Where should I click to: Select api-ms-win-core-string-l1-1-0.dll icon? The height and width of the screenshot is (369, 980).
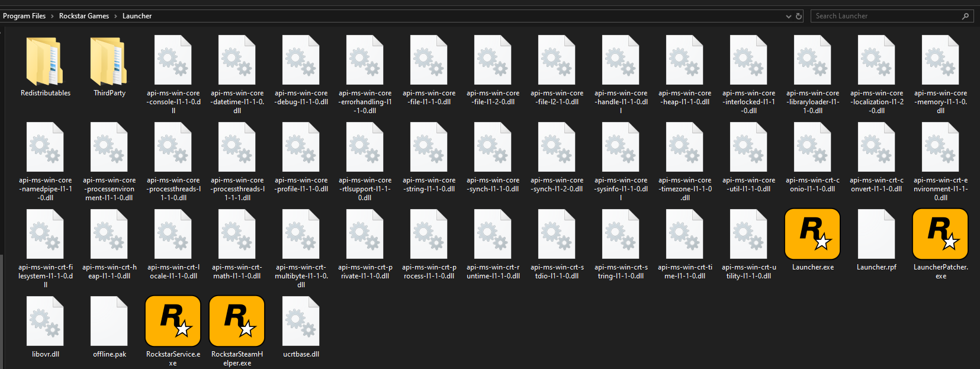click(429, 147)
